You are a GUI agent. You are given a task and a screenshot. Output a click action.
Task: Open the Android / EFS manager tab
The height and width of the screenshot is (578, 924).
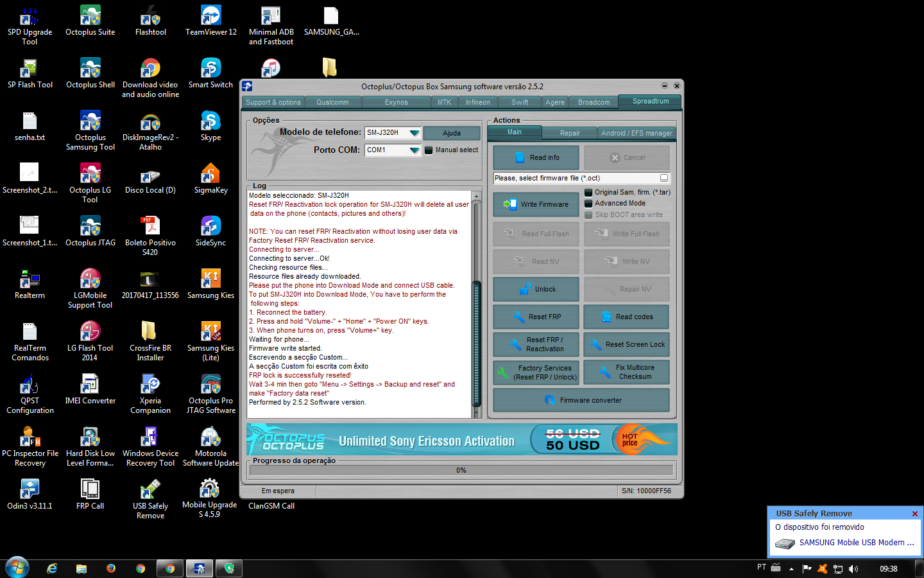(637, 133)
